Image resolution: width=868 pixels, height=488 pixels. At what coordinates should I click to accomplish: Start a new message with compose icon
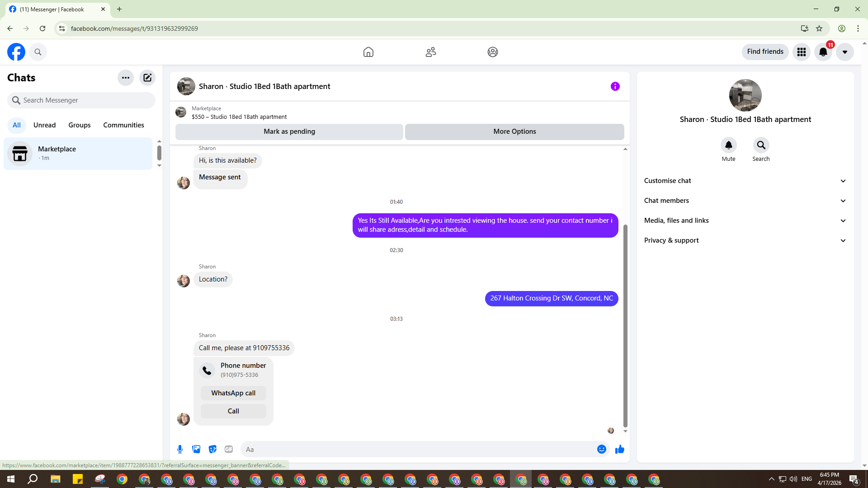click(x=147, y=78)
